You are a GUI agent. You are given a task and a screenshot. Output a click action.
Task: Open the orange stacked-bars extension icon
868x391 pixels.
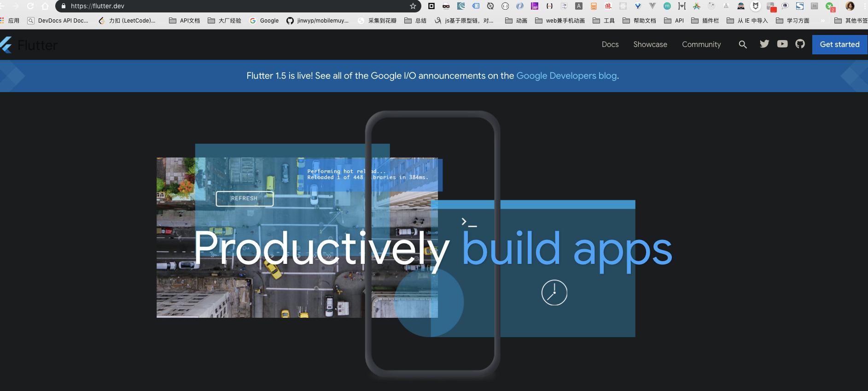(x=594, y=6)
